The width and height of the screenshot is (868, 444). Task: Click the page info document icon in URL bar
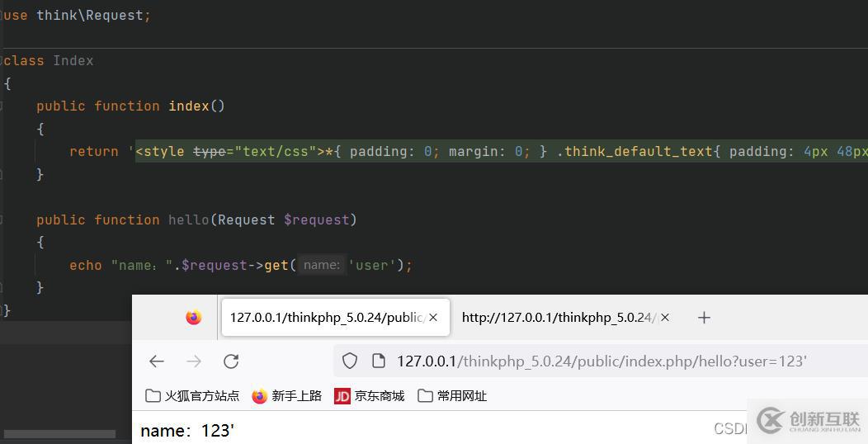[x=379, y=361]
